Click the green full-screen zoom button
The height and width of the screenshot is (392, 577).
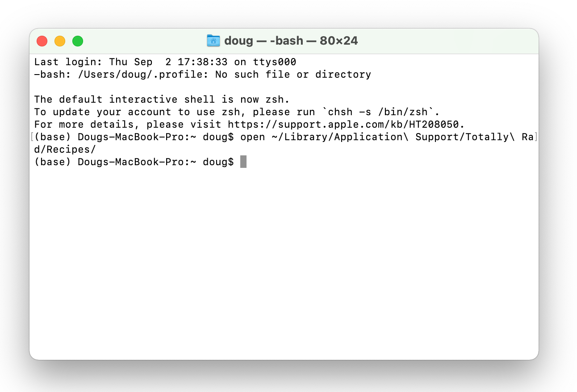pyautogui.click(x=78, y=41)
